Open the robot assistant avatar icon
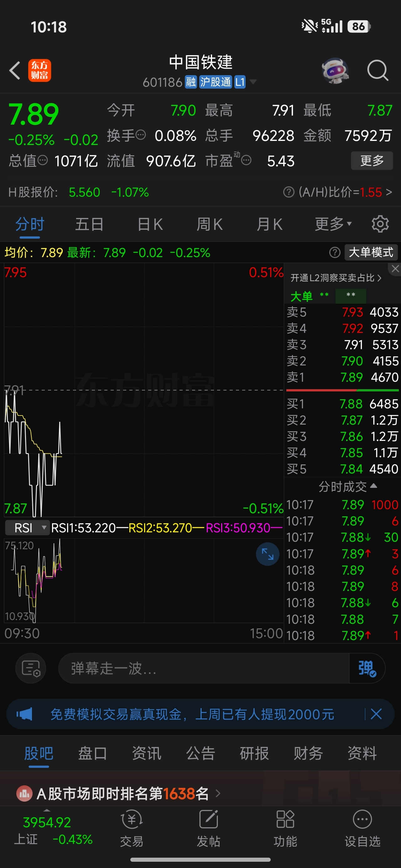This screenshot has width=401, height=868. (335, 70)
